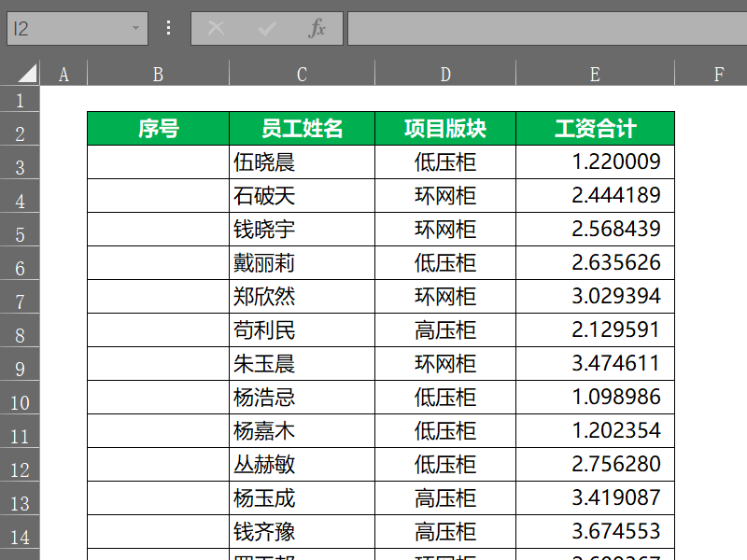Click the value 3.029394
This screenshot has height=560, width=747.
coord(616,296)
